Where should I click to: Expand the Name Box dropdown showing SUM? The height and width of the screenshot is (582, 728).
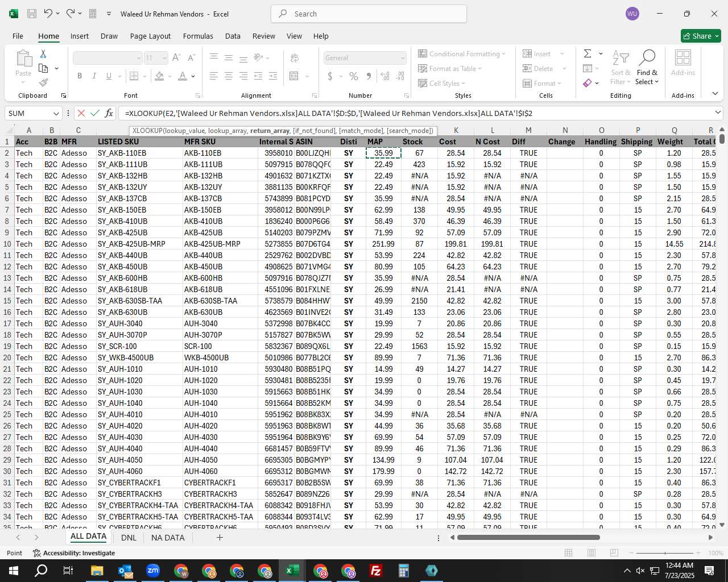point(56,114)
